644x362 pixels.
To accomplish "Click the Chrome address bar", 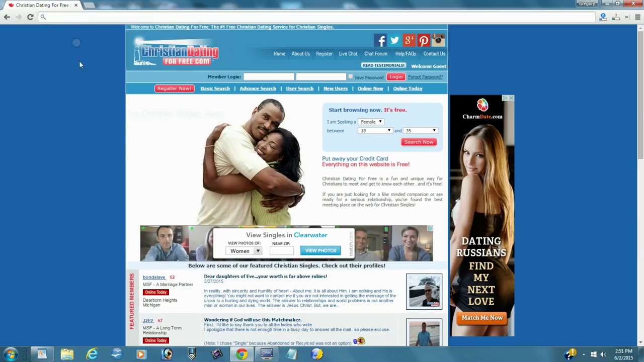I will 317,17.
